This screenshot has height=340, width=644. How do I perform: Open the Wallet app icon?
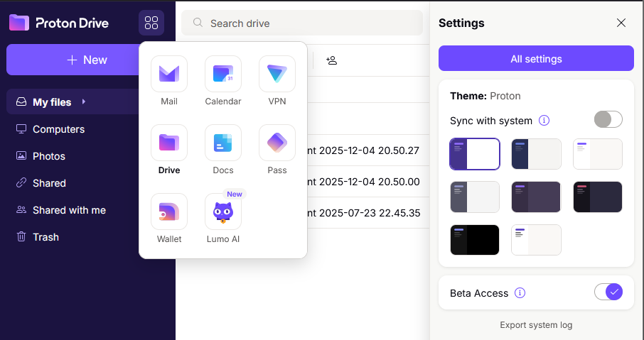point(169,212)
